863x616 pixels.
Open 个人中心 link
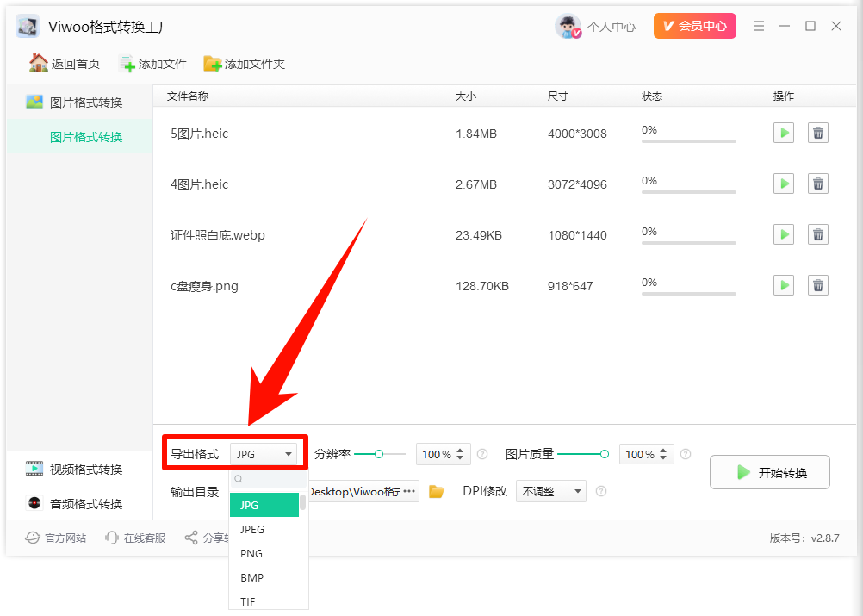tap(612, 27)
